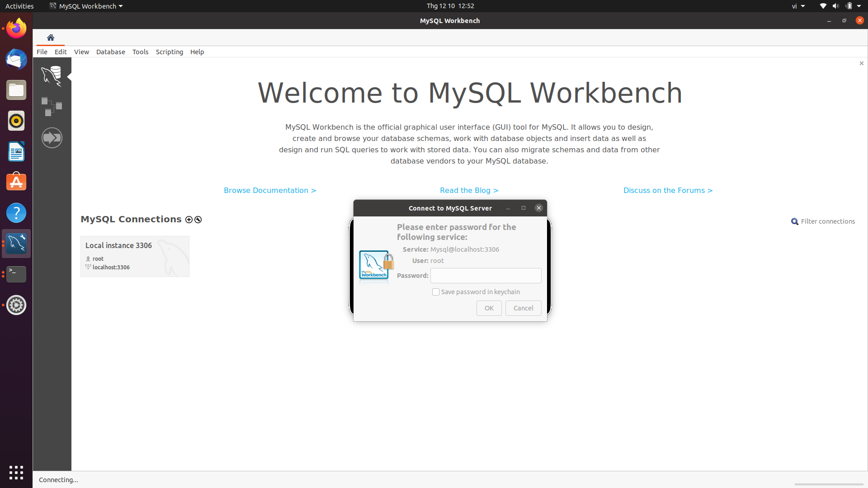
Task: Open the keyboard layout vi dropdown
Action: click(798, 6)
